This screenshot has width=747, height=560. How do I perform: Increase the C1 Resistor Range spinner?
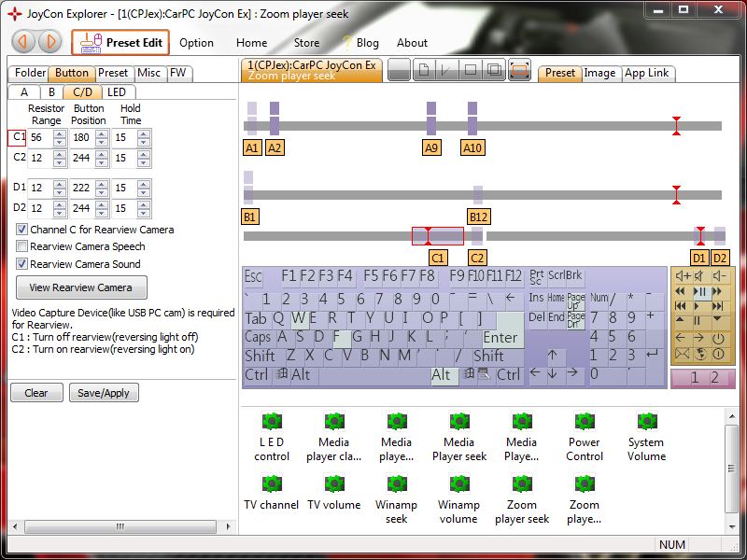[x=60, y=133]
